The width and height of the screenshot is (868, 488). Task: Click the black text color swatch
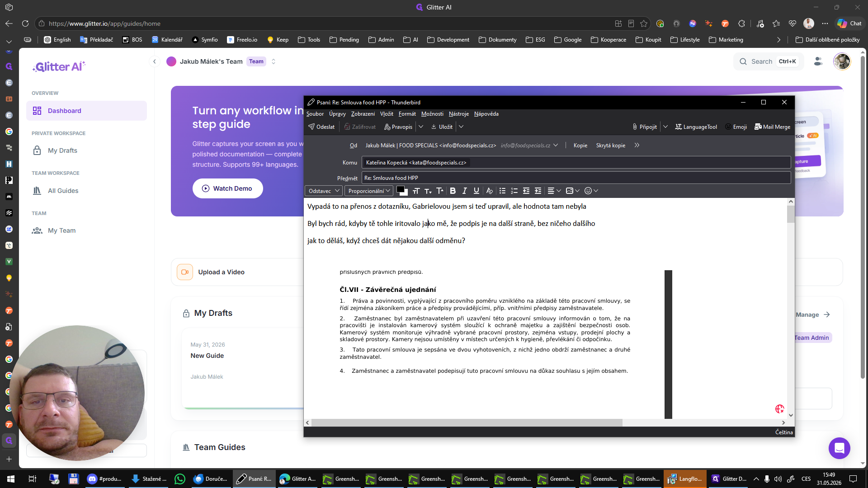pos(400,189)
